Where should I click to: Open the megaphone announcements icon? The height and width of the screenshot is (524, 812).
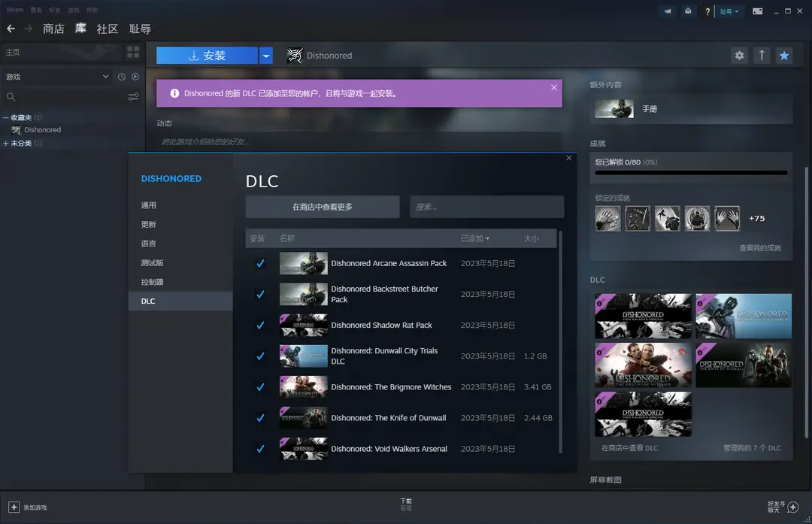[668, 11]
